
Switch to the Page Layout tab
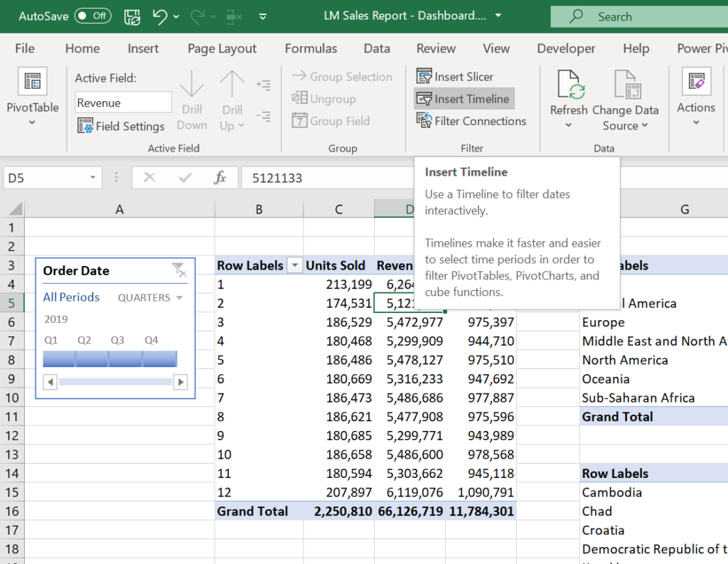[x=222, y=48]
